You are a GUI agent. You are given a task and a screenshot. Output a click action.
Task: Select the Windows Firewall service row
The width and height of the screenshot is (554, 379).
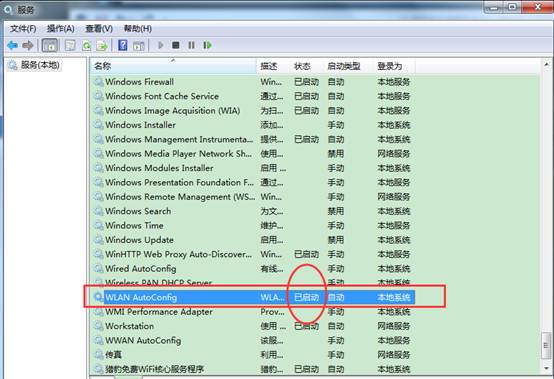(254, 82)
